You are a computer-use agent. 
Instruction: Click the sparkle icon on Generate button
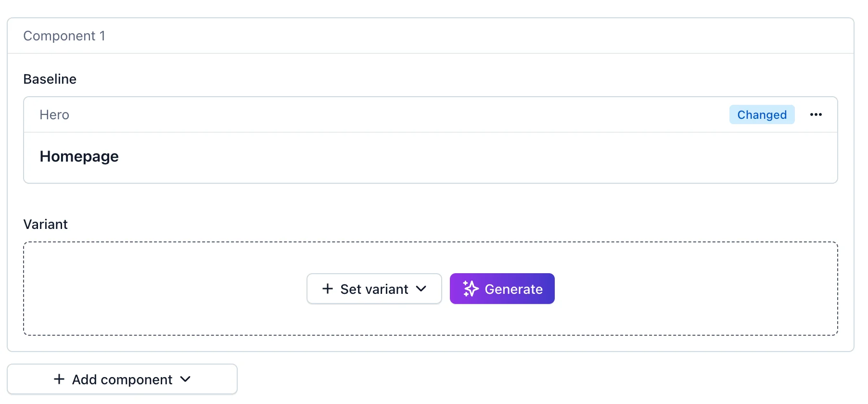point(471,289)
